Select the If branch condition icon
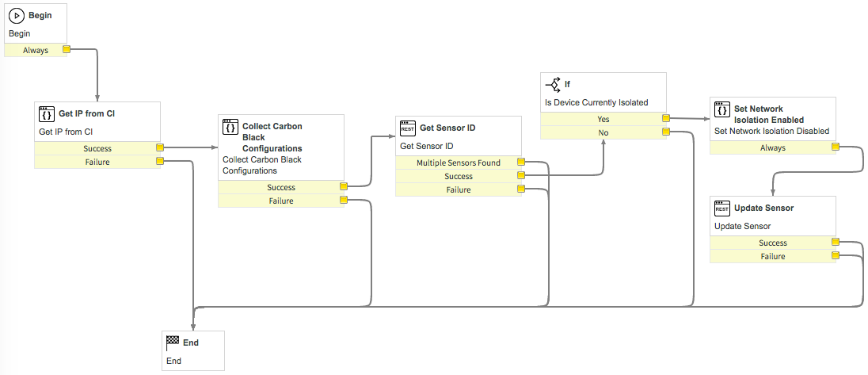This screenshot has height=375, width=868. [x=553, y=84]
